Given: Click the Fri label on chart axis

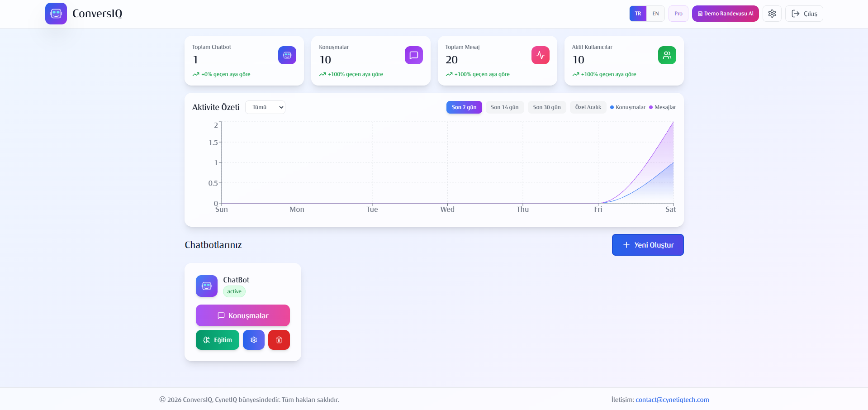Looking at the screenshot, I should (598, 209).
